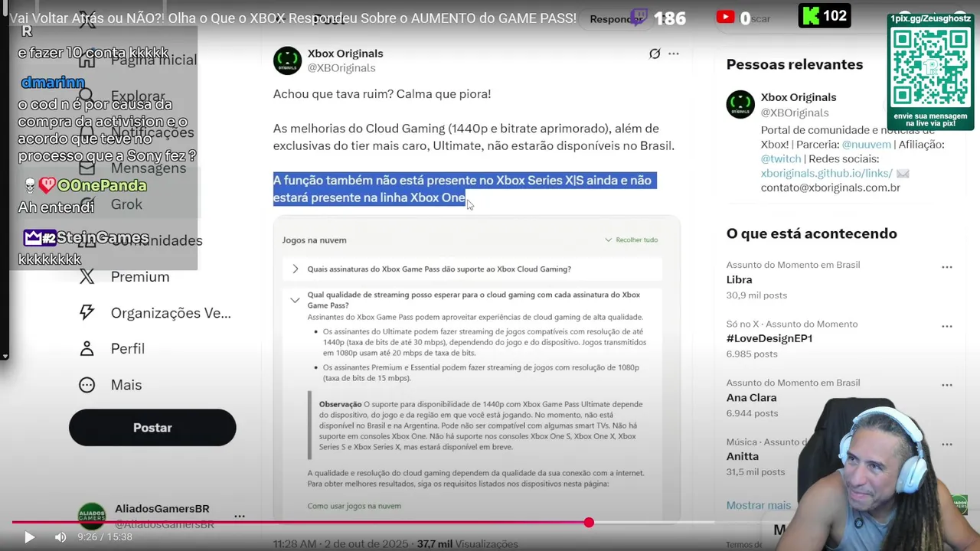Click the lightning bolt Organizações icon
Screen dimensions: 980x551
tap(87, 312)
